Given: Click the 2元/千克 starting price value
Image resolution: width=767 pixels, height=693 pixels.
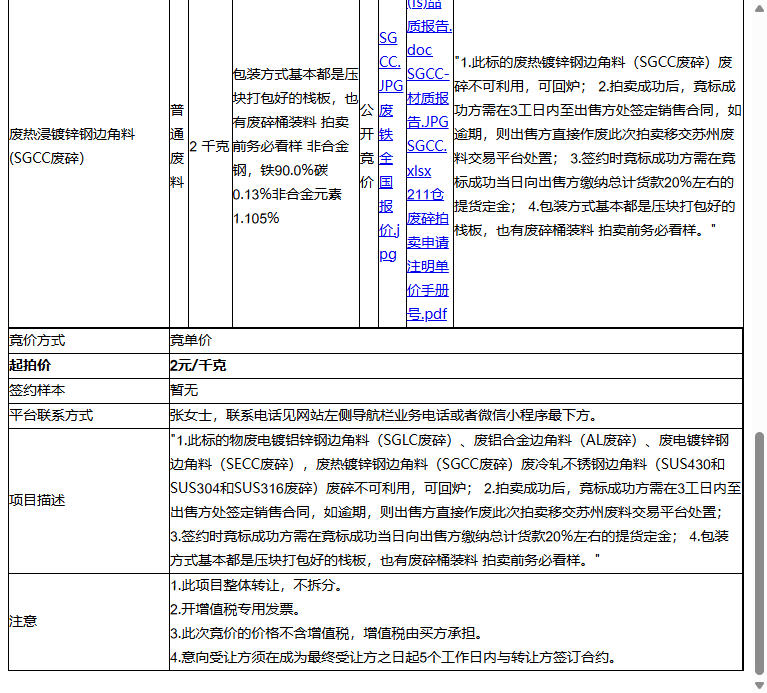Looking at the screenshot, I should click(198, 365).
